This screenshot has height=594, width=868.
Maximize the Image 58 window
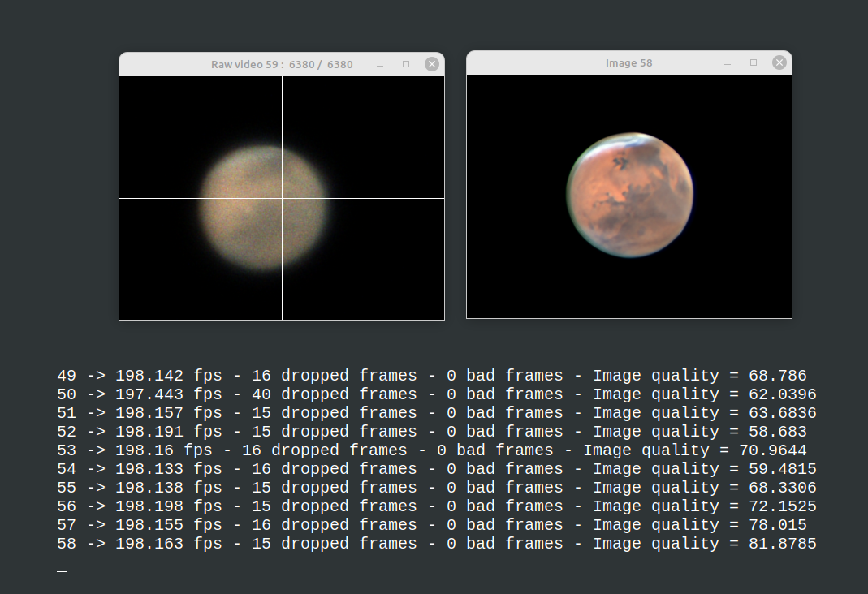(754, 62)
